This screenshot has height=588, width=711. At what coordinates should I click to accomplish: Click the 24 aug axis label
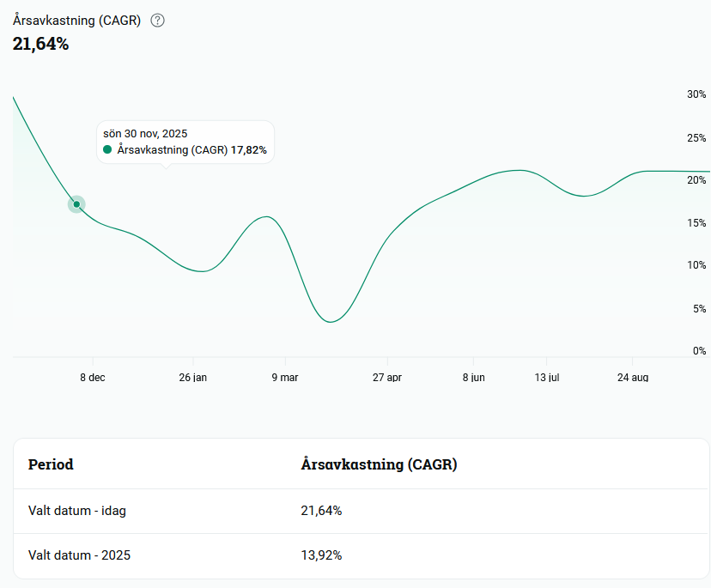click(633, 377)
